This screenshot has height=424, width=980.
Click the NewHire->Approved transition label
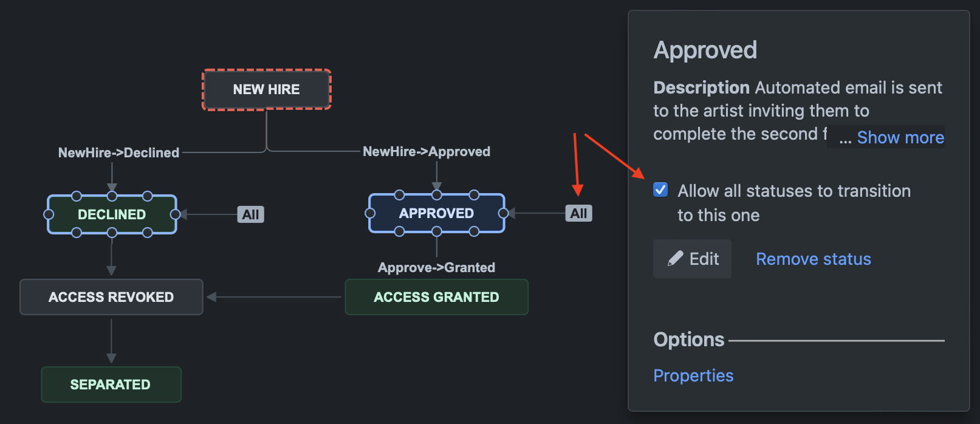pyautogui.click(x=427, y=151)
